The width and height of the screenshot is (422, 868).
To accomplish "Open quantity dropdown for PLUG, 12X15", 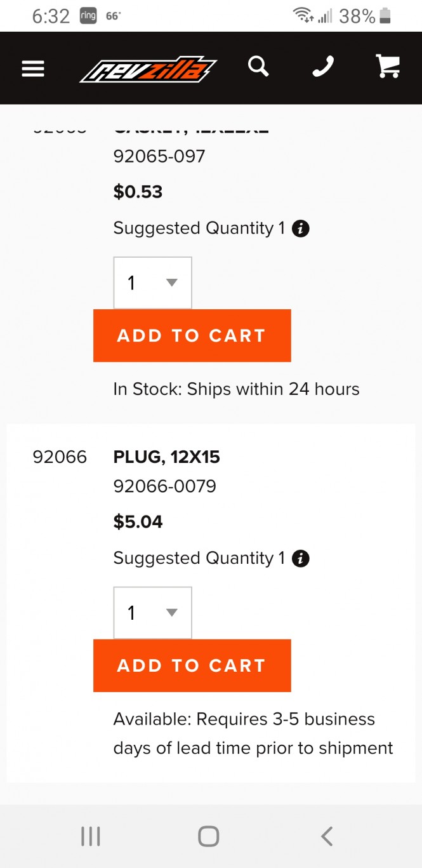I will point(152,613).
